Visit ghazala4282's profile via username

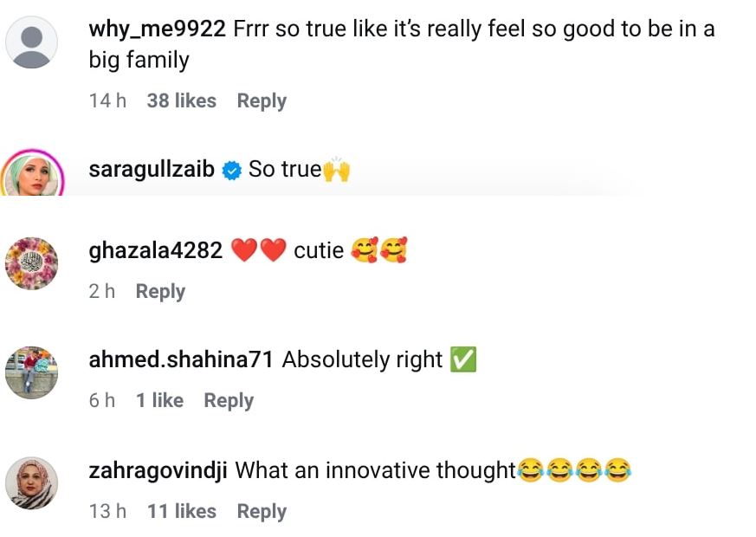point(156,250)
